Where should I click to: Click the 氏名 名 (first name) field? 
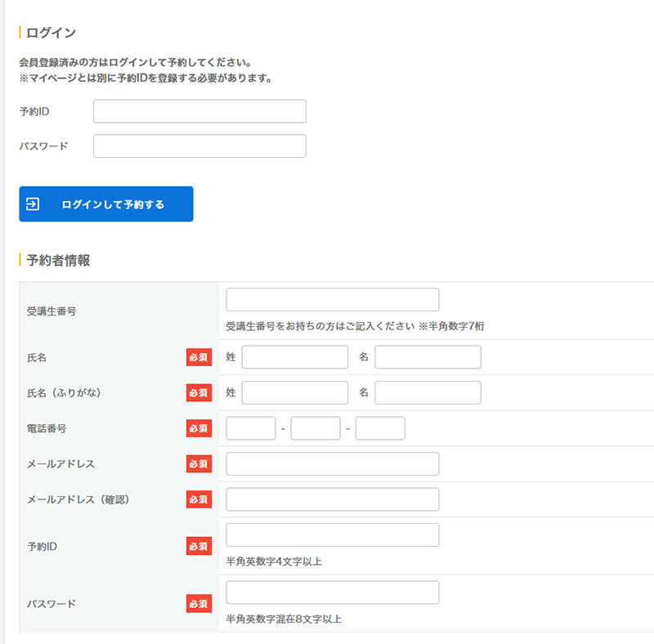(428, 357)
